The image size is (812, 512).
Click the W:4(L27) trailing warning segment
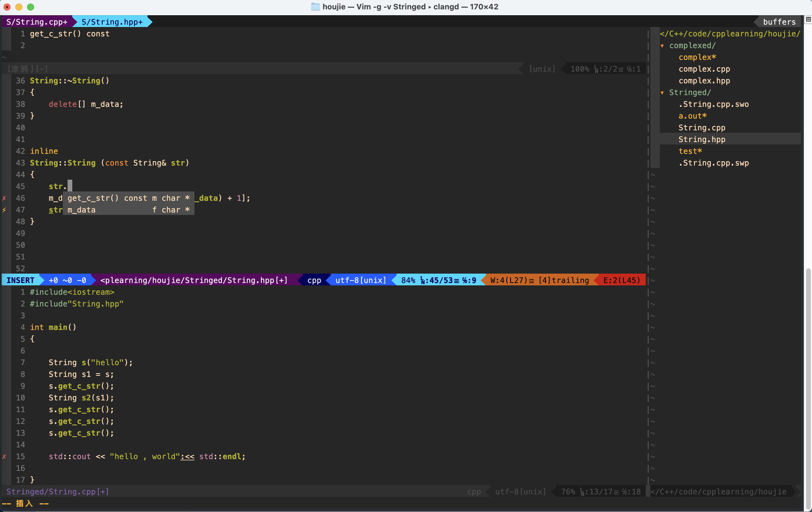tap(539, 280)
